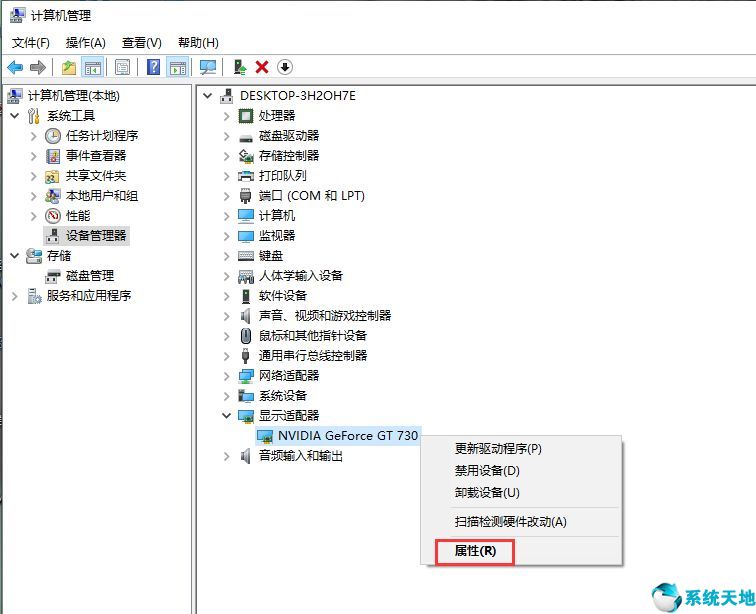Image resolution: width=756 pixels, height=614 pixels.
Task: Expand the 监视器 category
Action: [227, 236]
